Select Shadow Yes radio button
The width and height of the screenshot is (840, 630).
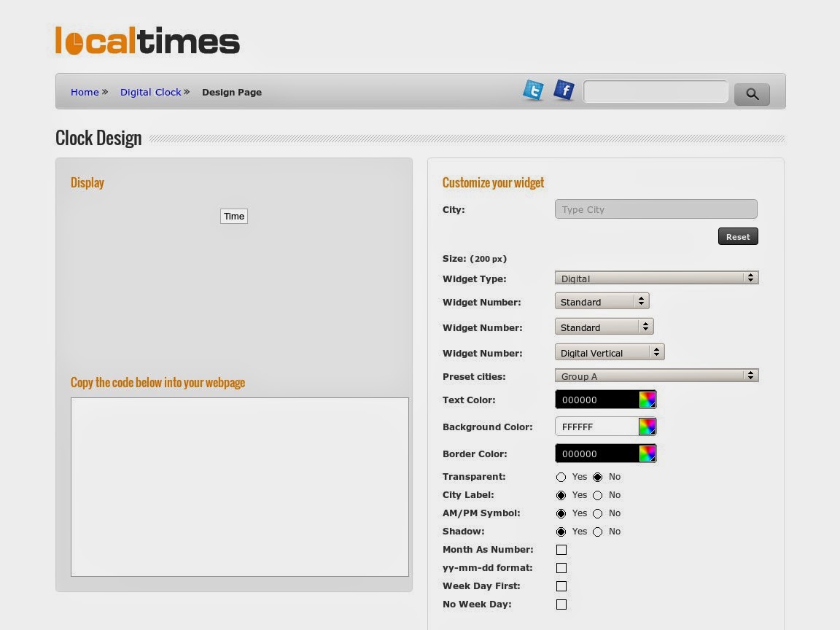tap(561, 532)
